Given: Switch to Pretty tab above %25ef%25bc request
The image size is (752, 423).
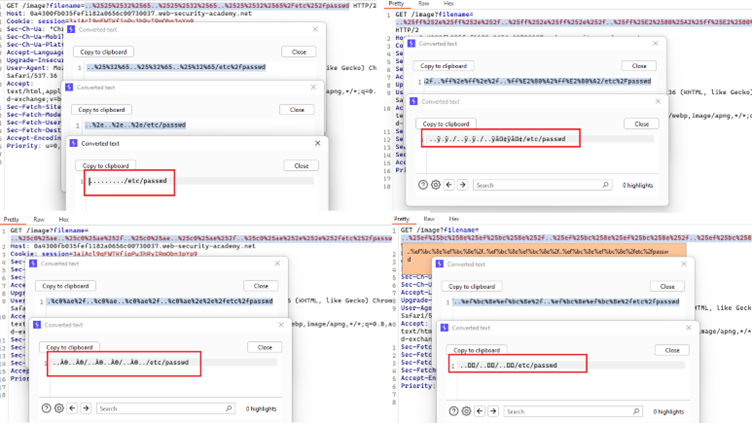Looking at the screenshot, I should click(402, 219).
